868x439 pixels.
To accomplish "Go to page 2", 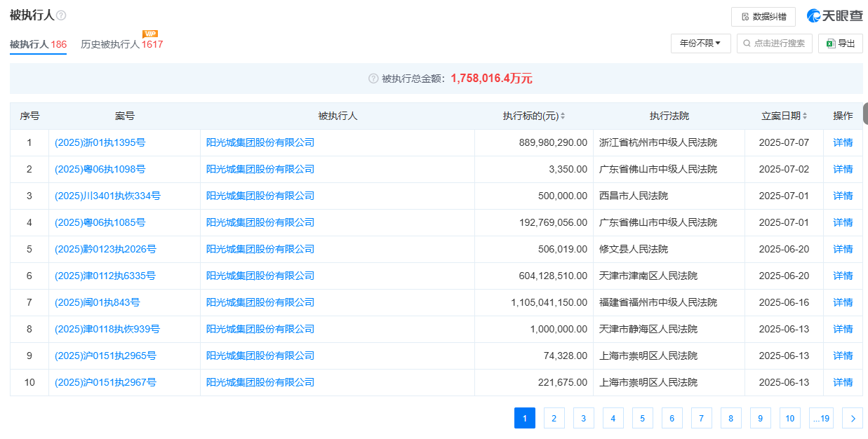I will click(x=554, y=419).
